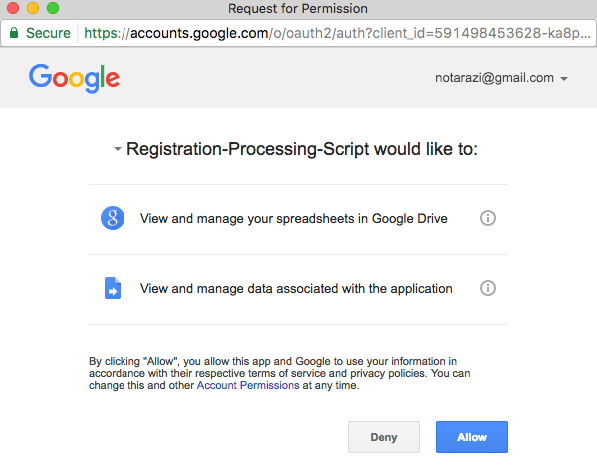Click the arrow next to the account email
This screenshot has width=597, height=469.
point(564,79)
